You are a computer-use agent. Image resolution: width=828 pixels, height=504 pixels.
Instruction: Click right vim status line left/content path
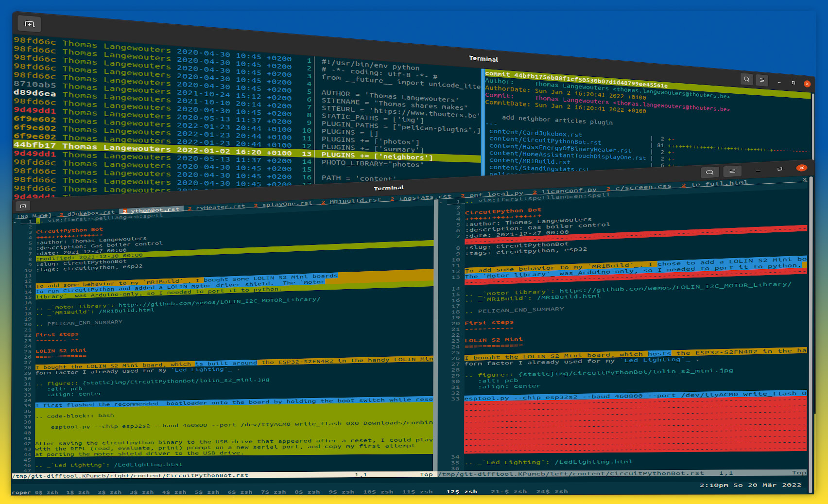[x=571, y=473]
